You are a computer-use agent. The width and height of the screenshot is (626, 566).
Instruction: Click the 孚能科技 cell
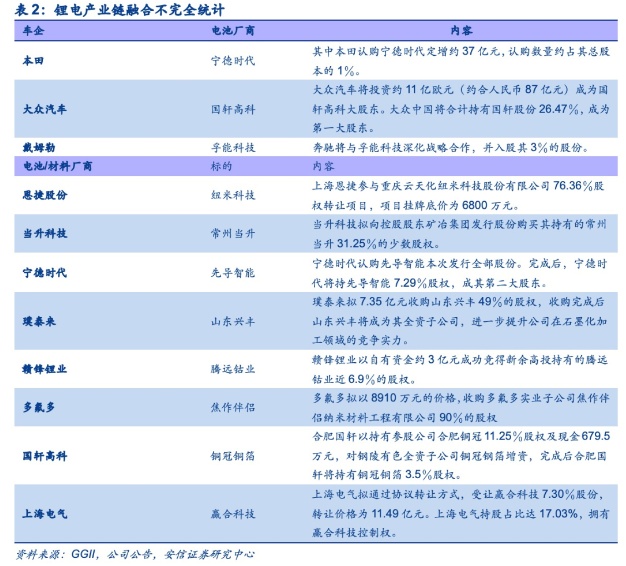[x=233, y=148]
